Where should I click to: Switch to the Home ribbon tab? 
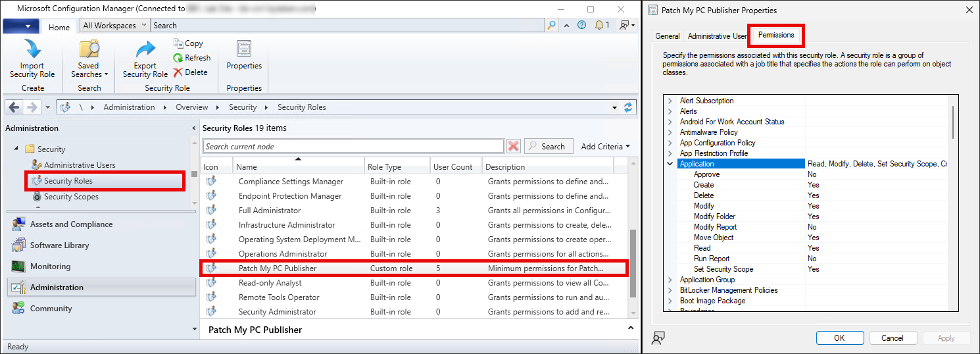click(59, 27)
